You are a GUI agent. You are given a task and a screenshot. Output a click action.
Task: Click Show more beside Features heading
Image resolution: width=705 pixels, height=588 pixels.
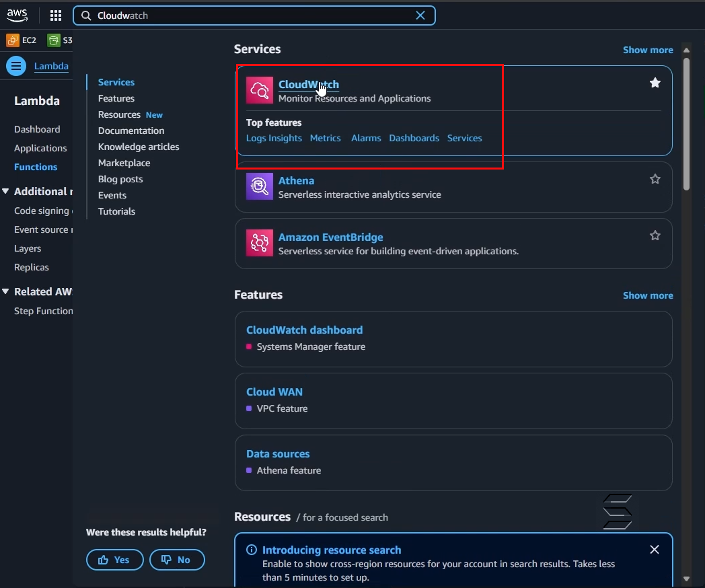648,295
